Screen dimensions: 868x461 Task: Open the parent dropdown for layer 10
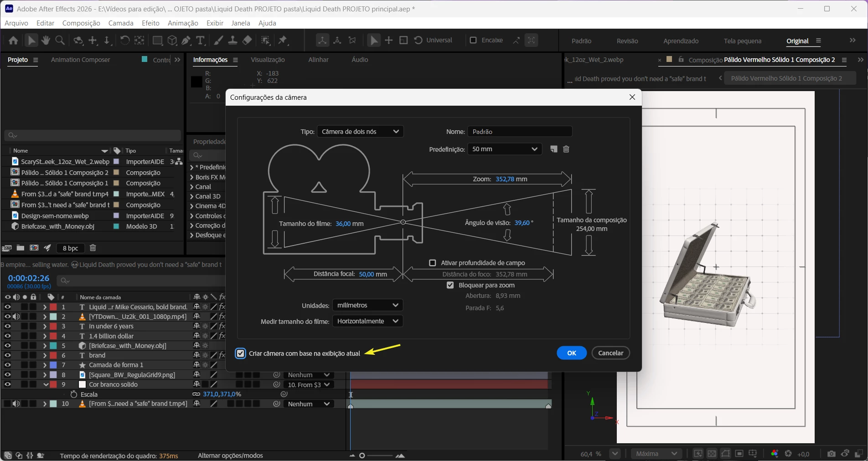309,404
